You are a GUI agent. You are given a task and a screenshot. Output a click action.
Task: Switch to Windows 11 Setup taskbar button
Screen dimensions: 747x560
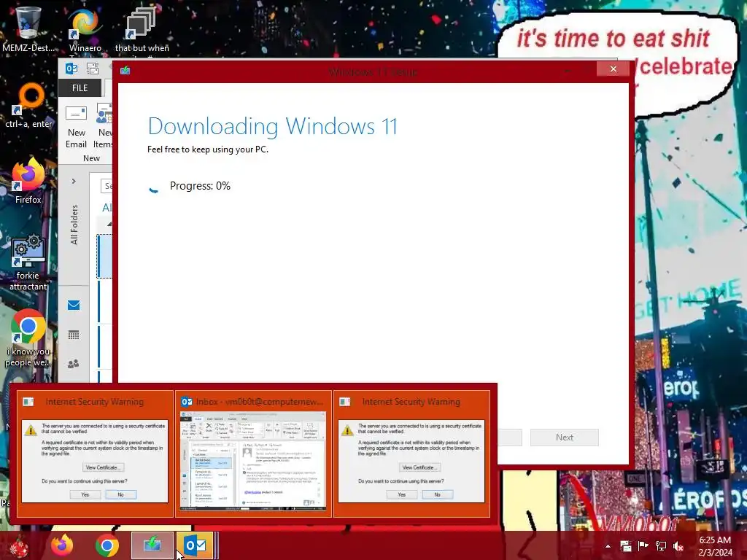pos(152,545)
